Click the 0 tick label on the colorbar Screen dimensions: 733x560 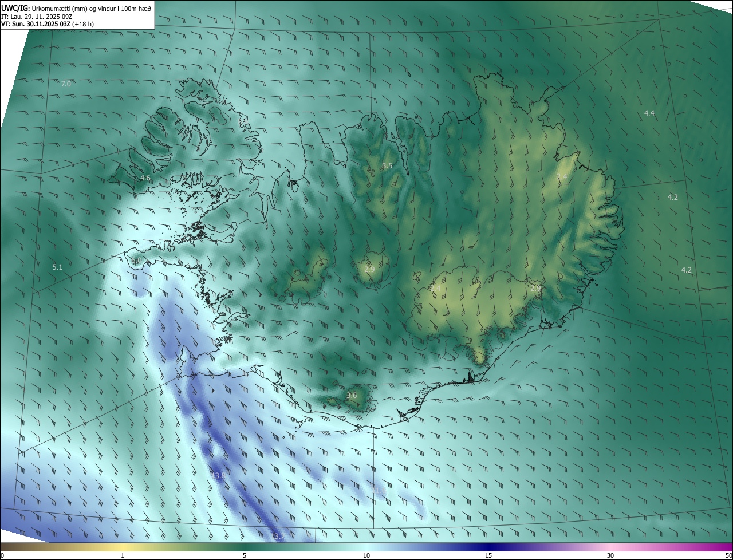pyautogui.click(x=2, y=555)
